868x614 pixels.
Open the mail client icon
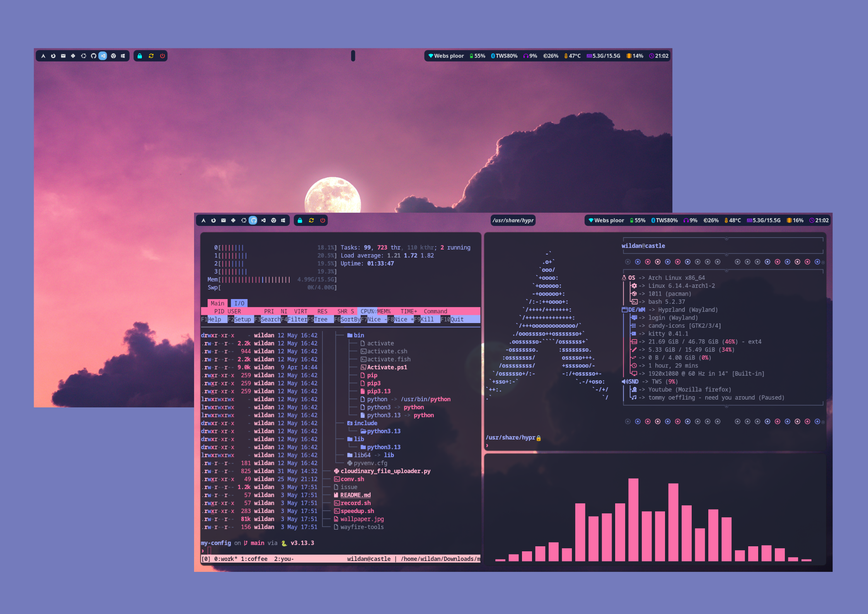223,220
